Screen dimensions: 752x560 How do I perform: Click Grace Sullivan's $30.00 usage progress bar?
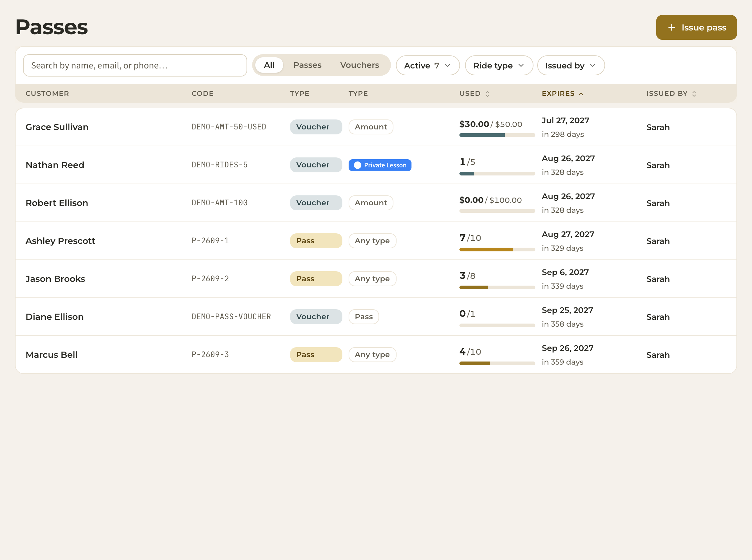tap(497, 135)
